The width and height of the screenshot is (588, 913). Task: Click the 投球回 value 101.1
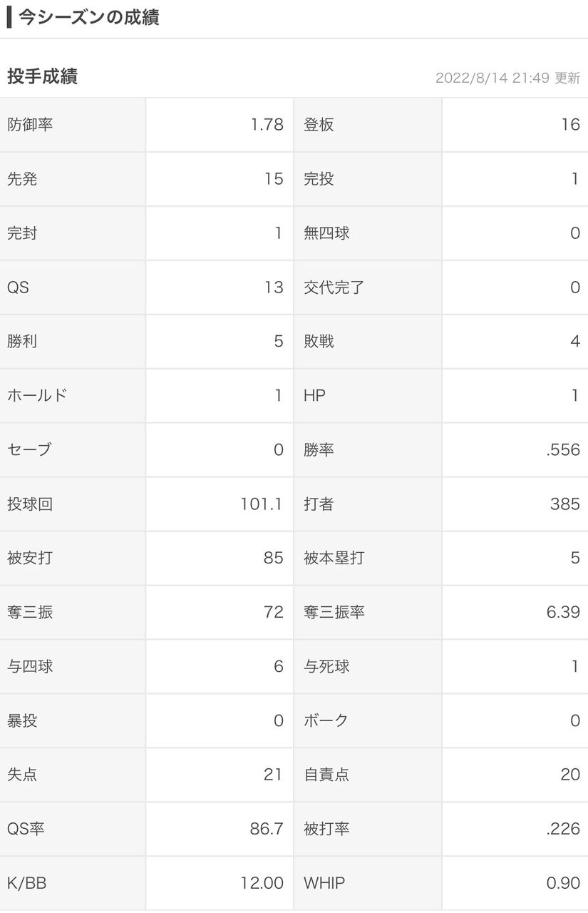pyautogui.click(x=262, y=504)
